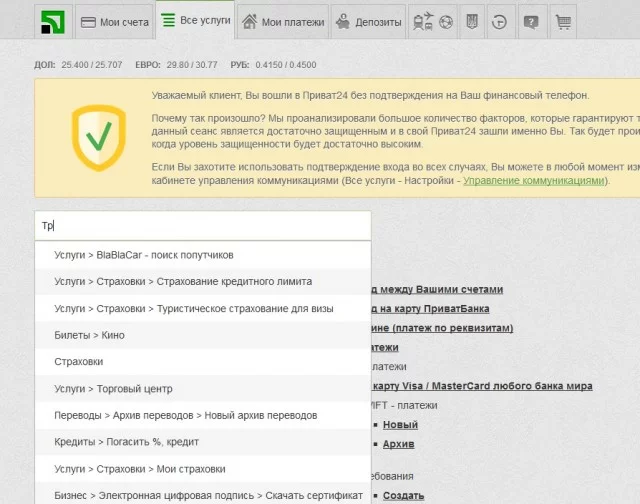
Task: Open the shopping cart icon
Action: (563, 22)
